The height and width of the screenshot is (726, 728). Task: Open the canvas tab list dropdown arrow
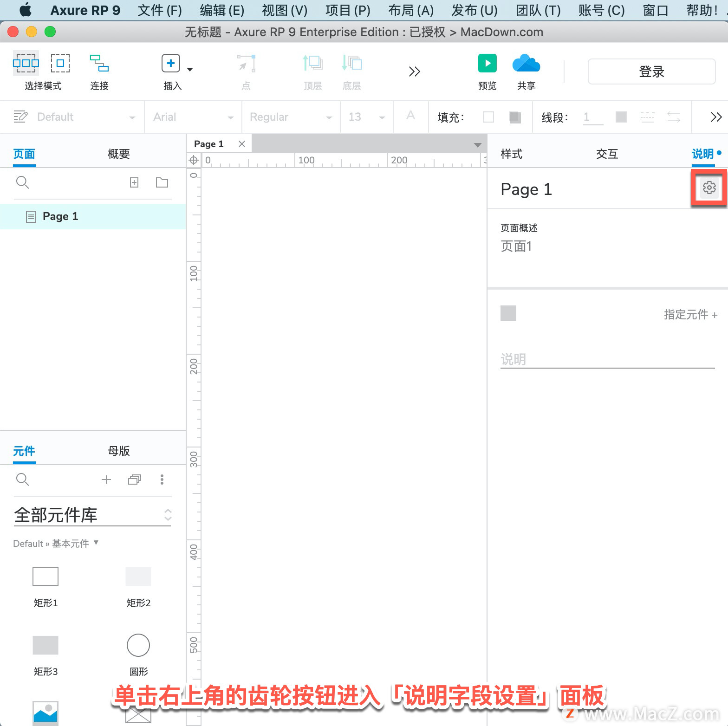pyautogui.click(x=478, y=145)
